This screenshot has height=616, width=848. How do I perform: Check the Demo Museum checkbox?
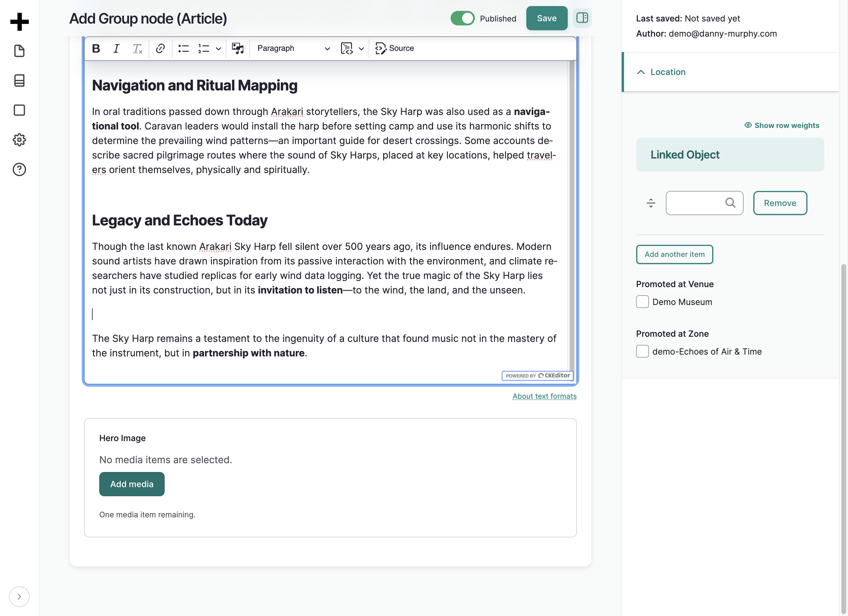(643, 302)
